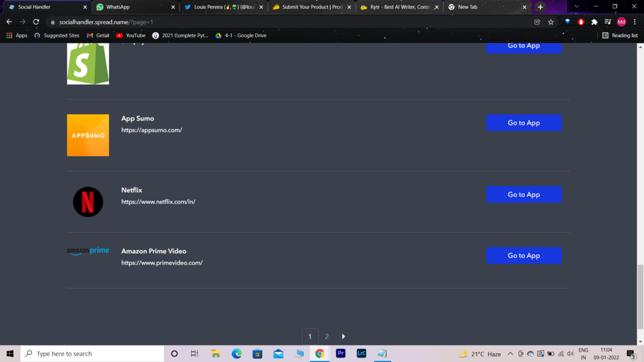Open the Reading list
Screen dimensions: 644x362
tap(620, 35)
